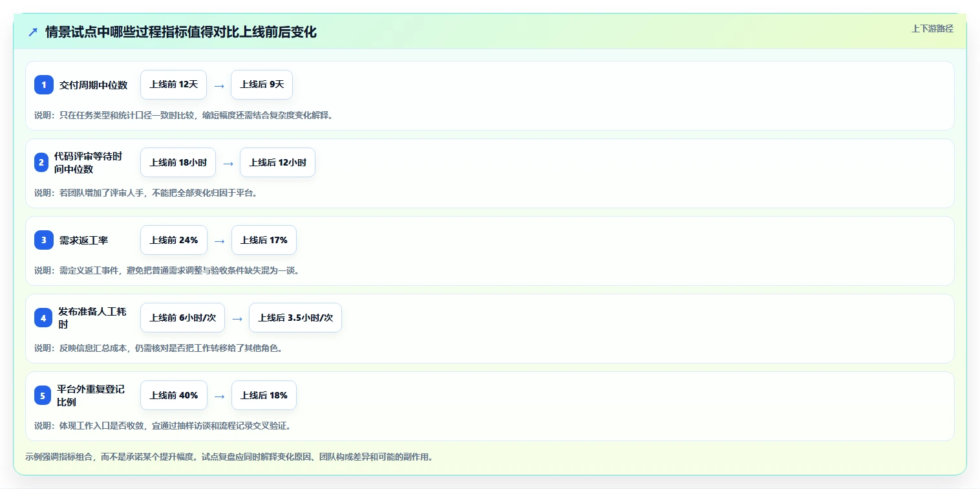Click the 平台外重复登记比例 metric name

click(x=91, y=395)
